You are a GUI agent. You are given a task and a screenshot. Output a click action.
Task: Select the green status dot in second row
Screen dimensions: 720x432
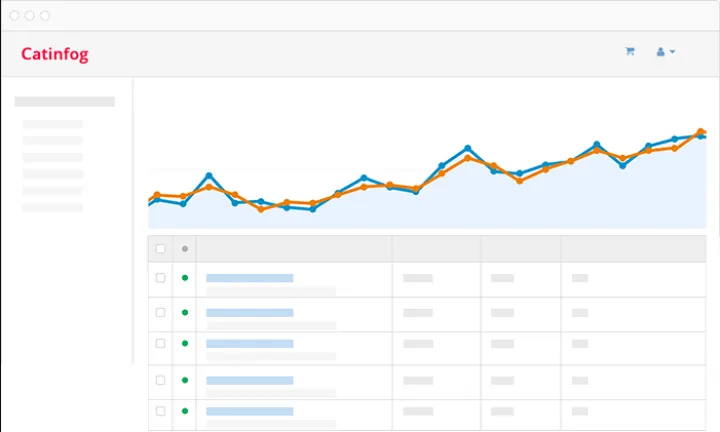coord(185,312)
